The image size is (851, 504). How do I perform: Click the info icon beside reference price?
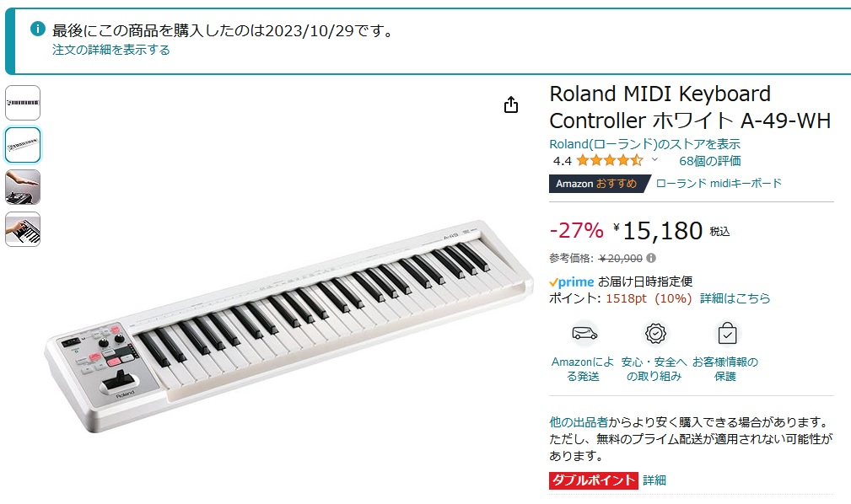(651, 258)
